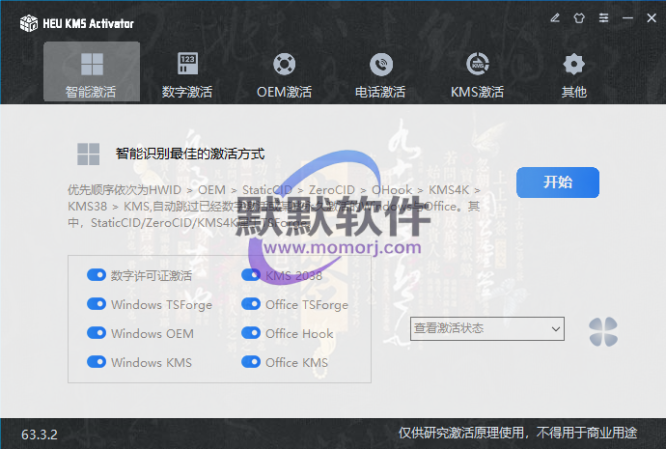Turn off the Office Hook switch
Viewport: 666px width, 449px height.
click(x=251, y=333)
